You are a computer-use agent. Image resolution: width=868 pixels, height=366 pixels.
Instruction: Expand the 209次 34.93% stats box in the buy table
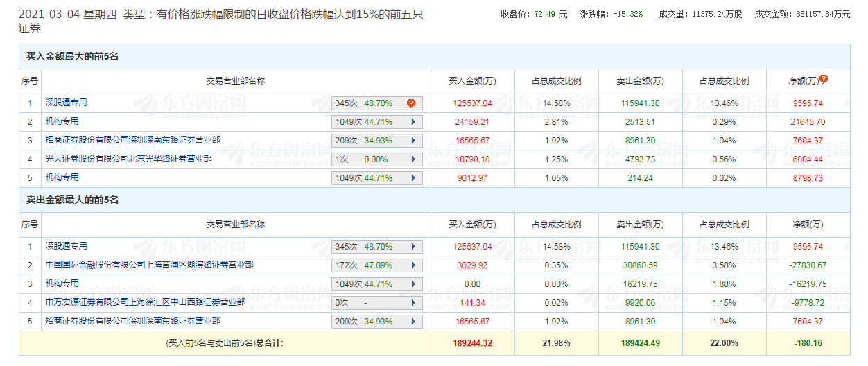point(414,141)
